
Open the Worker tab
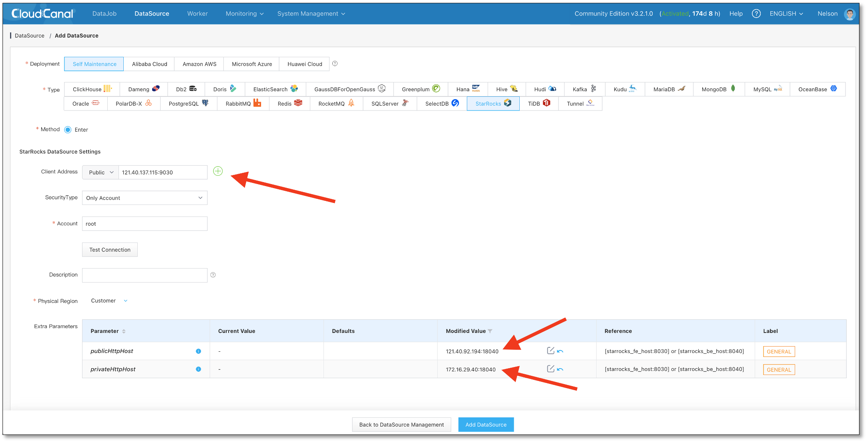point(197,14)
